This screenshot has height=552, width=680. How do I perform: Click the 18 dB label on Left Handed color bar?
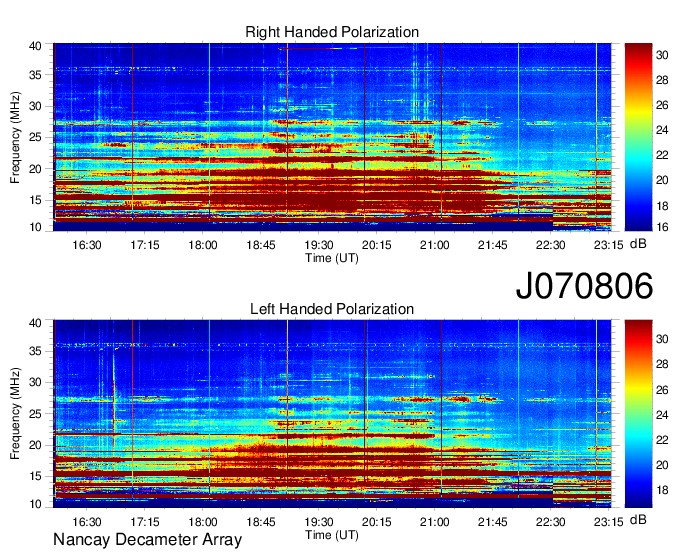pos(662,490)
